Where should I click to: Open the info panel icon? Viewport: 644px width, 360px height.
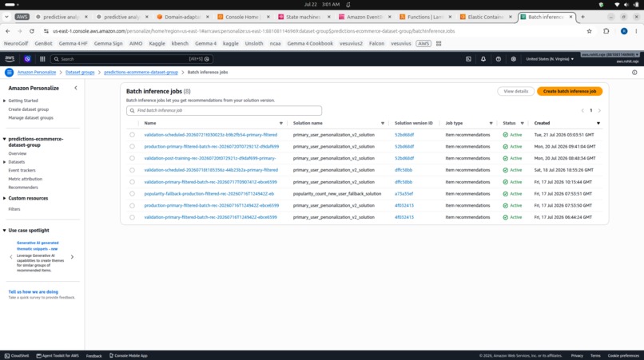coord(634,73)
